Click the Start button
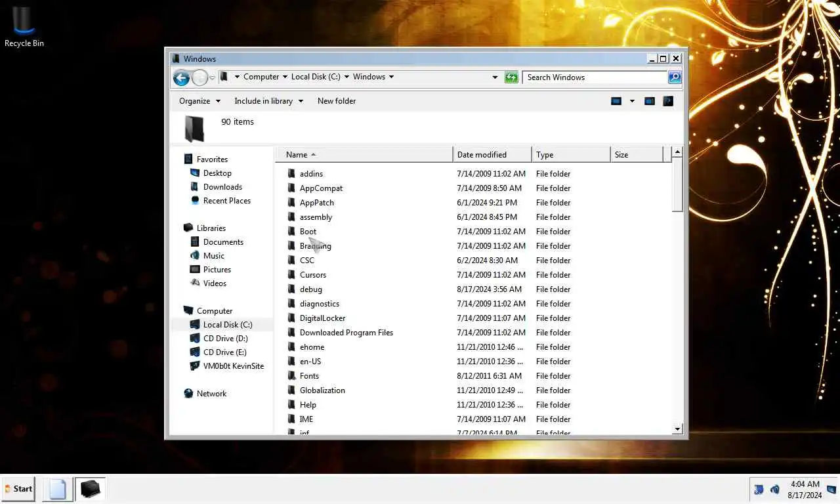Image resolution: width=840 pixels, height=504 pixels. click(18, 489)
